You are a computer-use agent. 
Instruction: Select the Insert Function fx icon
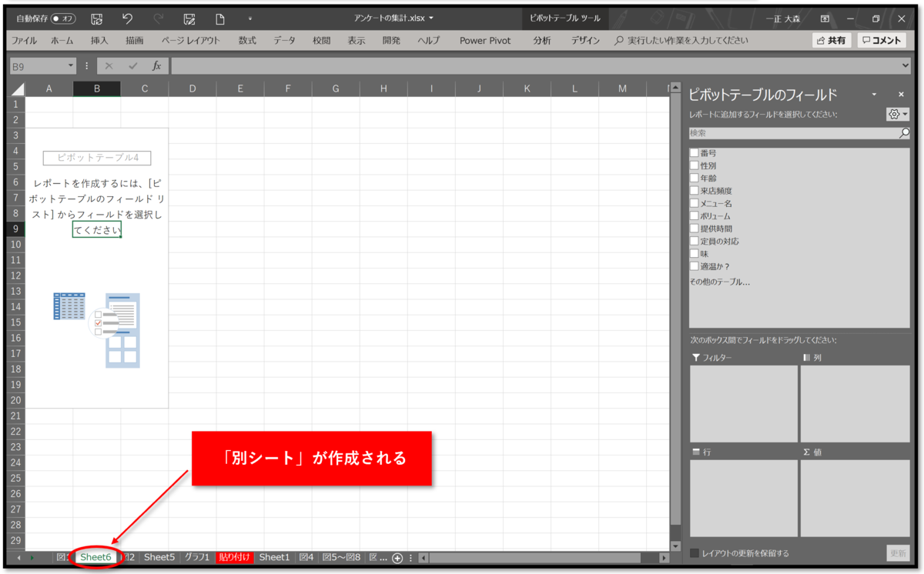[x=157, y=65]
